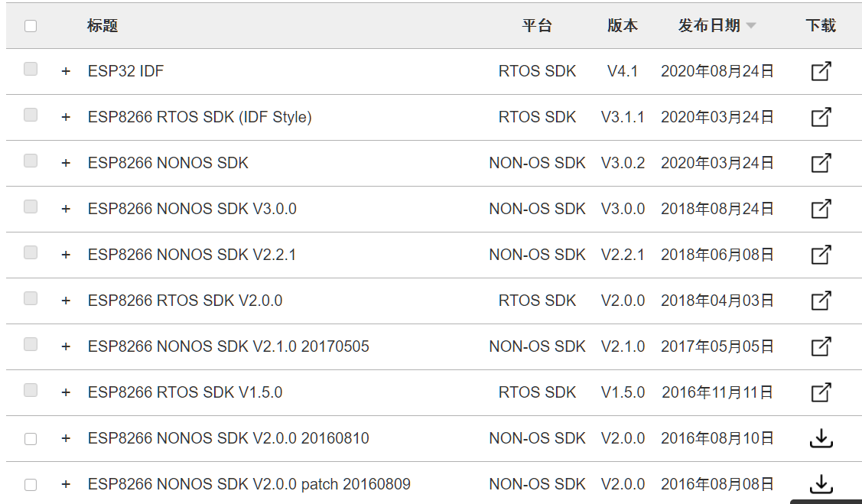Open the download link for ESP8266 RTOS SDK V2.0.0

820,301
